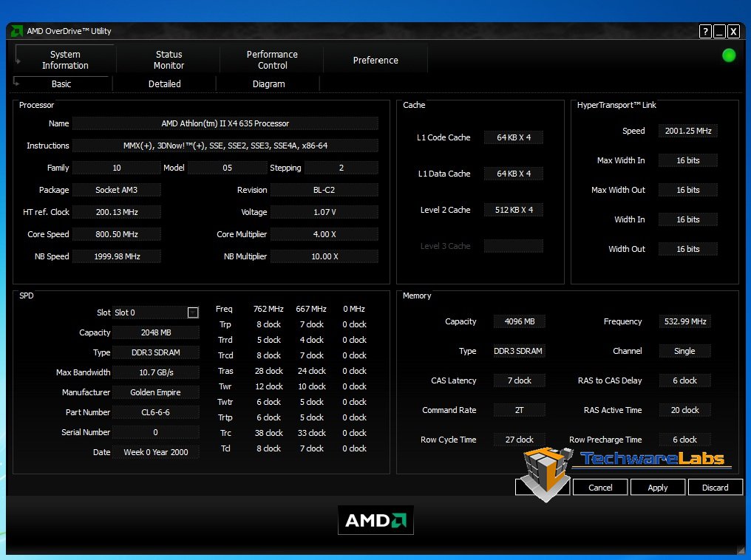This screenshot has width=751, height=560.
Task: Show the Diagram sub-tab
Action: point(268,84)
